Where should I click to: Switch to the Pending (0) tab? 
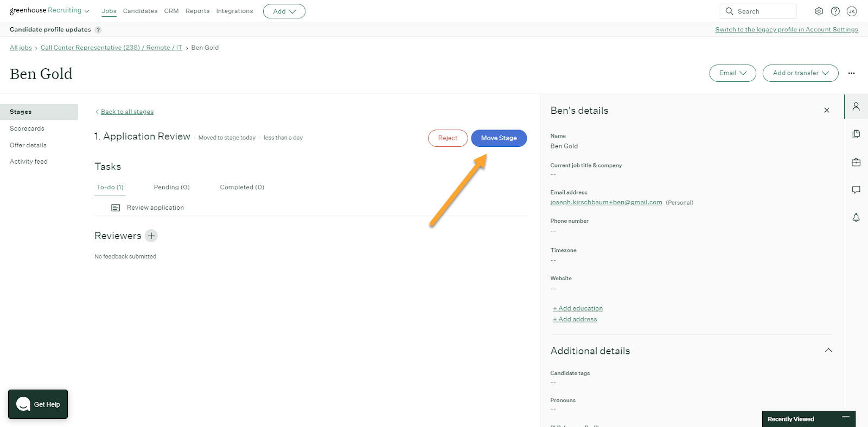[x=171, y=187]
